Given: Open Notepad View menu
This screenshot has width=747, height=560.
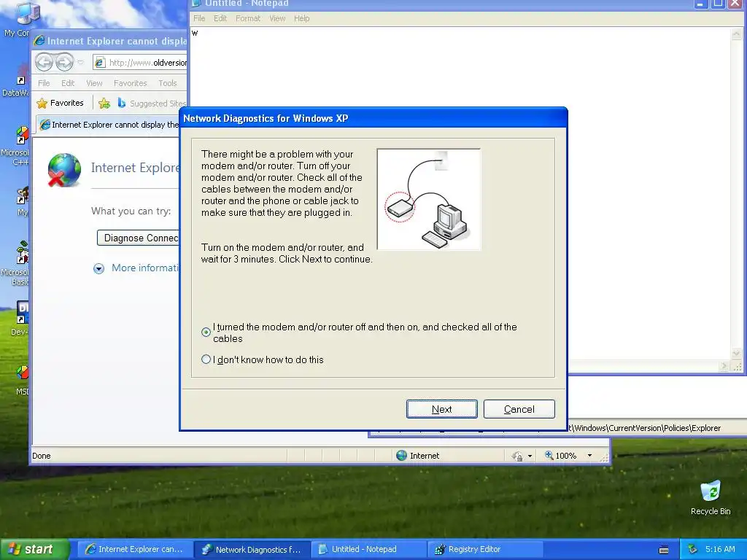Looking at the screenshot, I should pyautogui.click(x=277, y=18).
